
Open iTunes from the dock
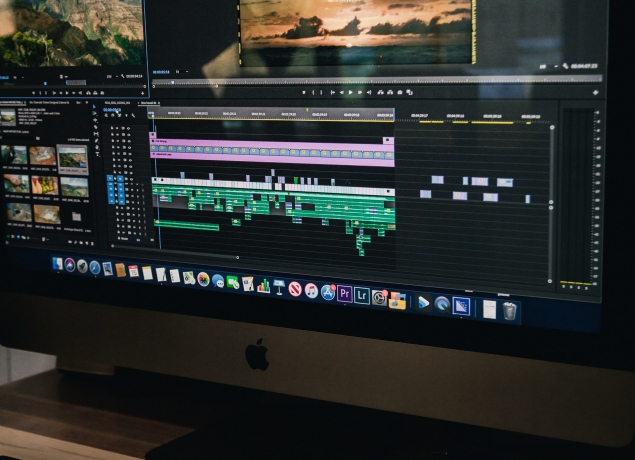coord(311,290)
